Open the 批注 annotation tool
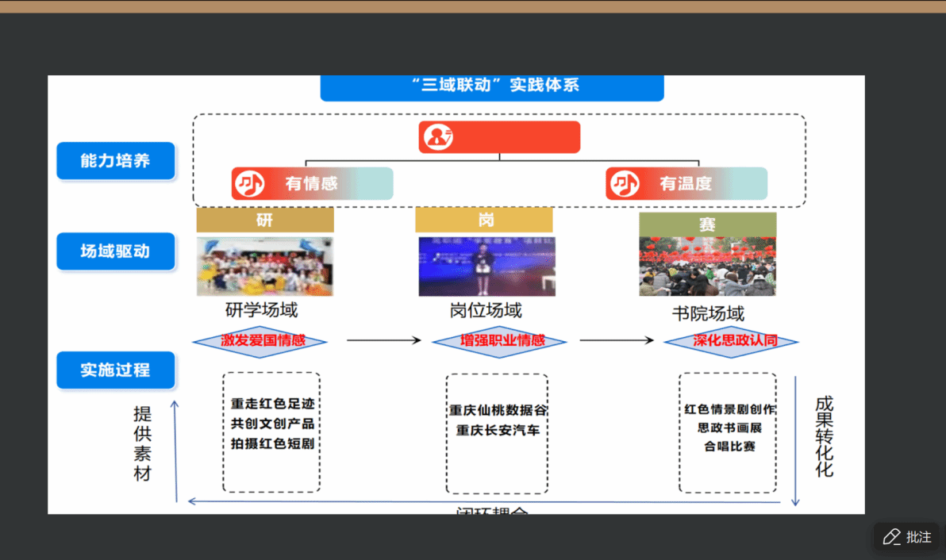 point(907,537)
